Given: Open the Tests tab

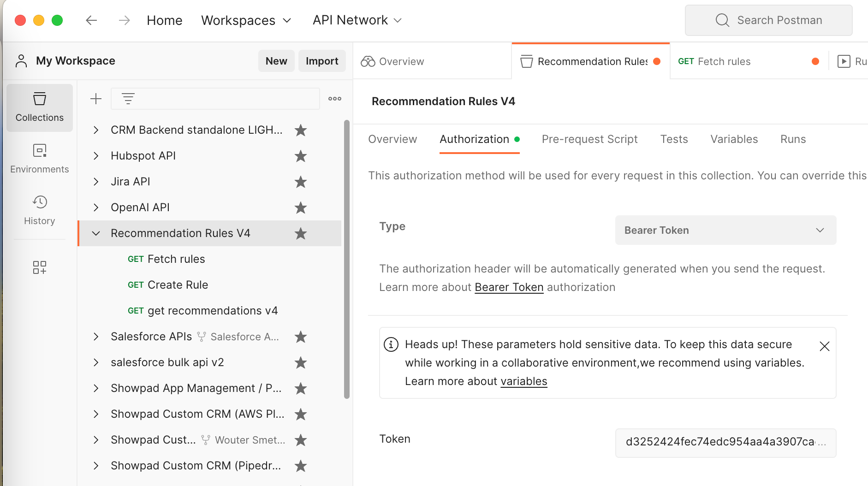Looking at the screenshot, I should [x=674, y=139].
